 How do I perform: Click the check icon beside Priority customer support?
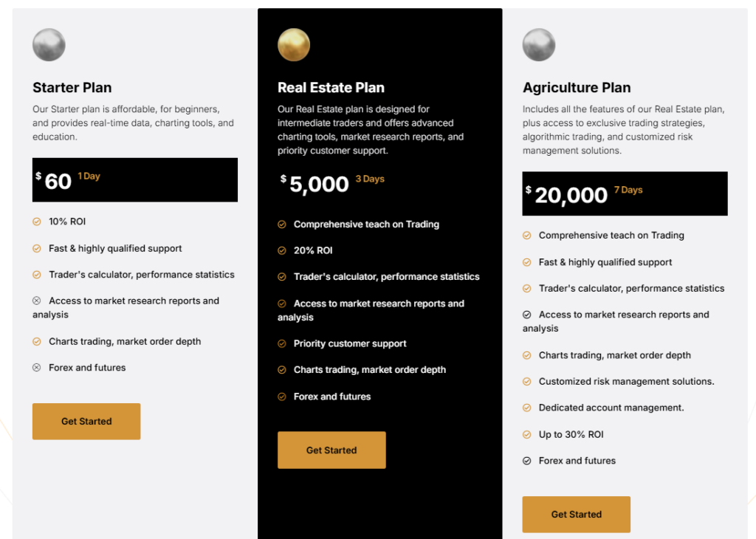282,344
